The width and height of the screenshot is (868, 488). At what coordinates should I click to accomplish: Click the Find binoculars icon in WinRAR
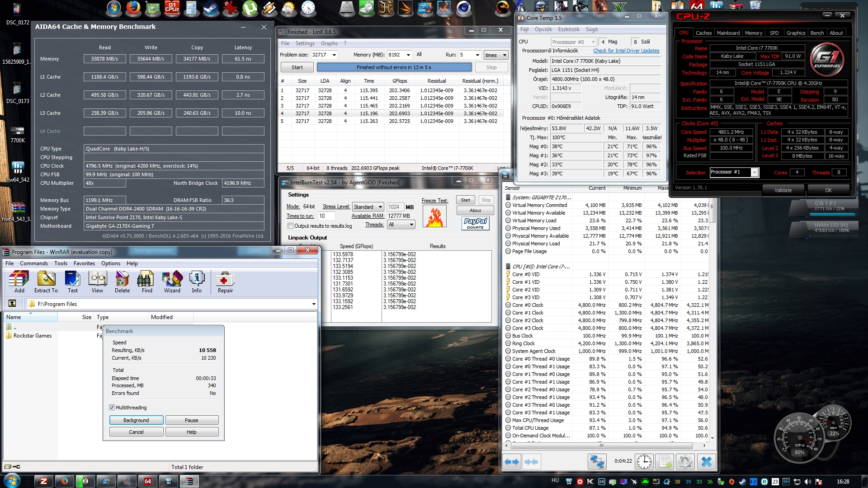[147, 282]
